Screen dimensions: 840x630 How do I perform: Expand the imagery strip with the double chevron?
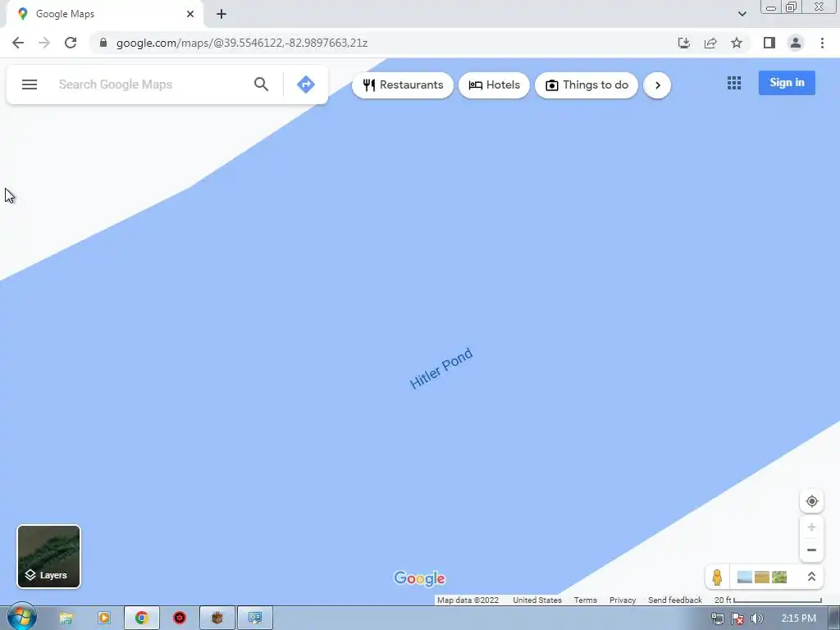(x=811, y=577)
